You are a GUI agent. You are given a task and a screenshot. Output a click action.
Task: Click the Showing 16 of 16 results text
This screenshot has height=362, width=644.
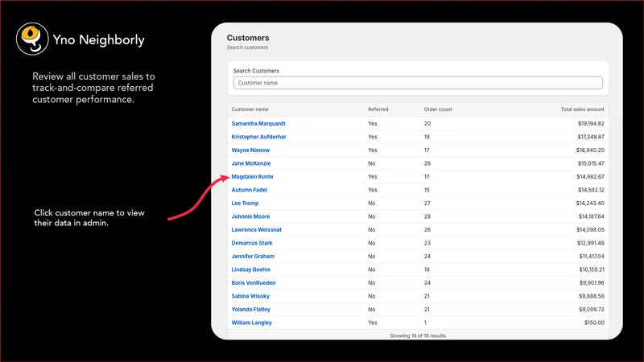click(x=418, y=335)
